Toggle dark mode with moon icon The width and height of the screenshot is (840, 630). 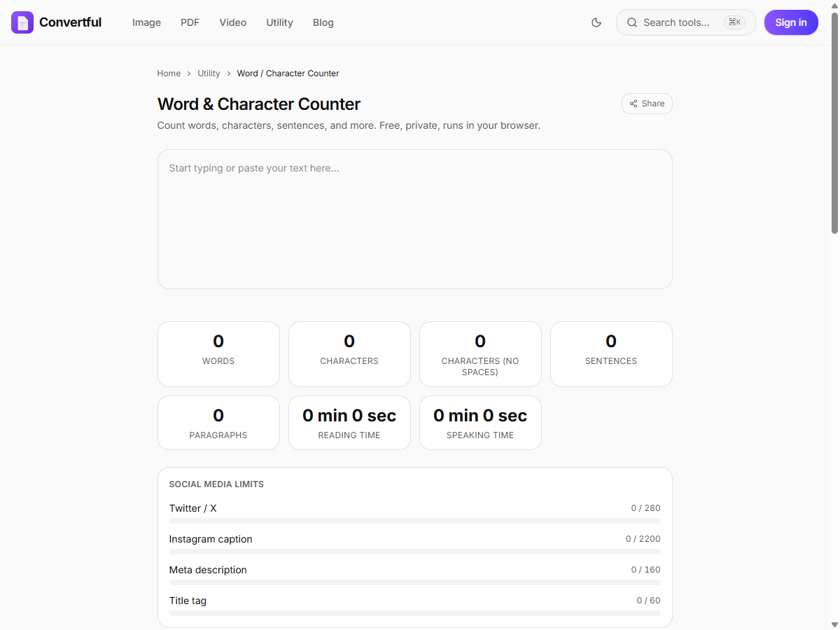(596, 22)
